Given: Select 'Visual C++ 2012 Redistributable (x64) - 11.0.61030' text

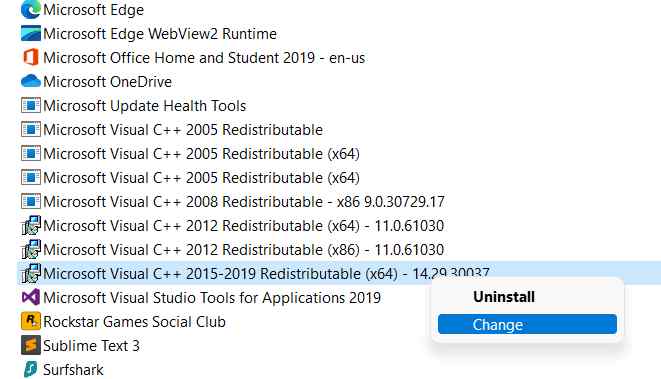Looking at the screenshot, I should (244, 226).
